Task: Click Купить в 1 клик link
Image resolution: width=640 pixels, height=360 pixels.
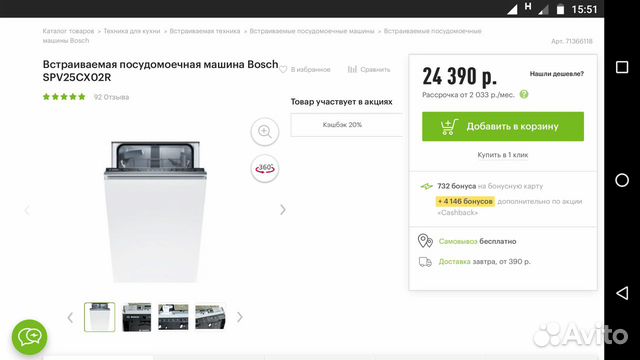Action: click(x=503, y=155)
